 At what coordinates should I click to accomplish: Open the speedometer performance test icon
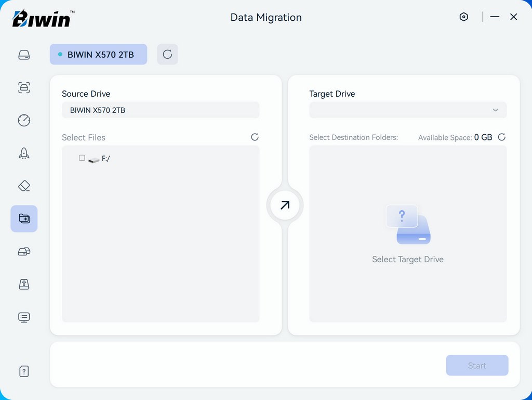coord(24,120)
